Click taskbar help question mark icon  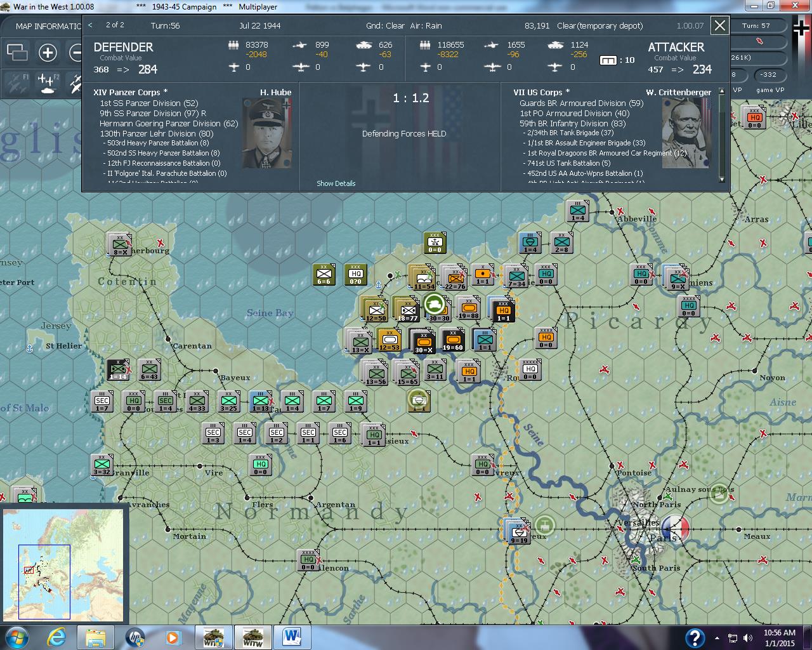click(x=695, y=637)
